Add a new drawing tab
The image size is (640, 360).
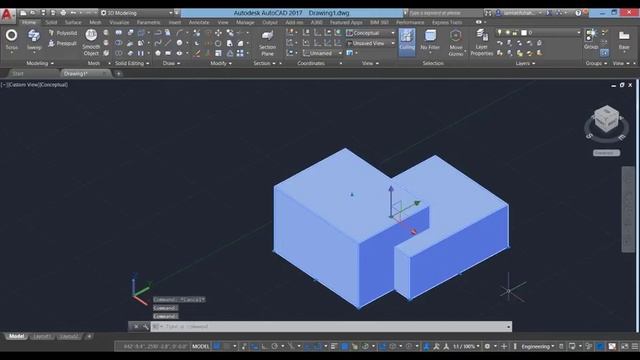(x=118, y=73)
